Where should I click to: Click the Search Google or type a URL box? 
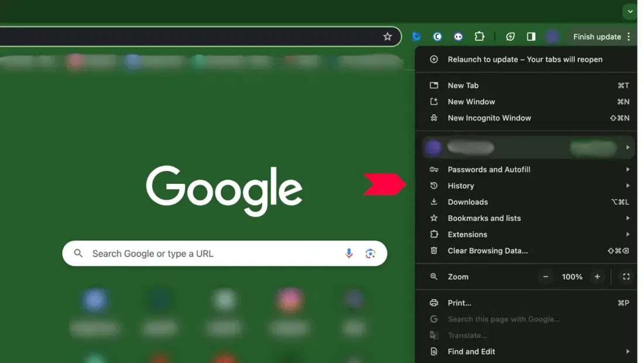coord(225,254)
